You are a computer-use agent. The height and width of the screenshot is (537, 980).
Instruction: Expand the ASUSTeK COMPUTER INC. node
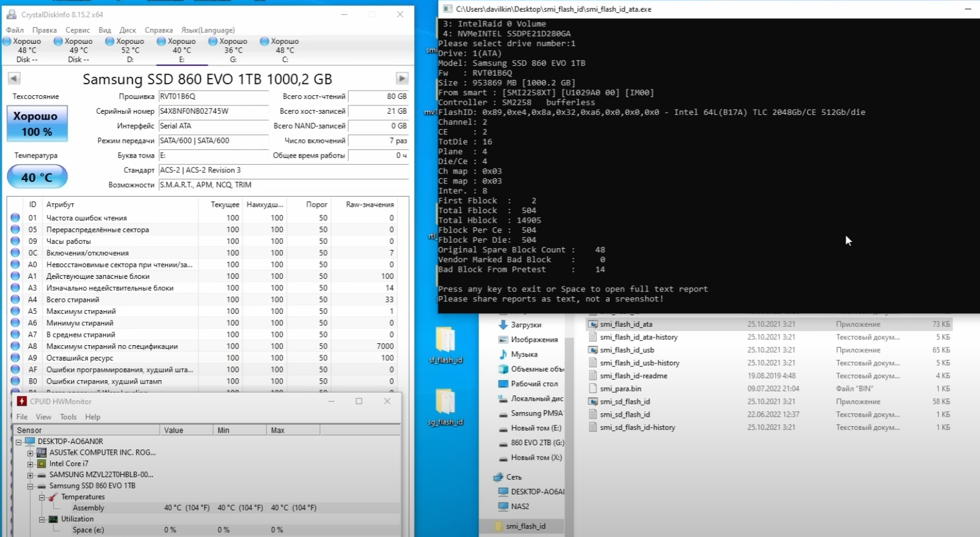tap(30, 453)
